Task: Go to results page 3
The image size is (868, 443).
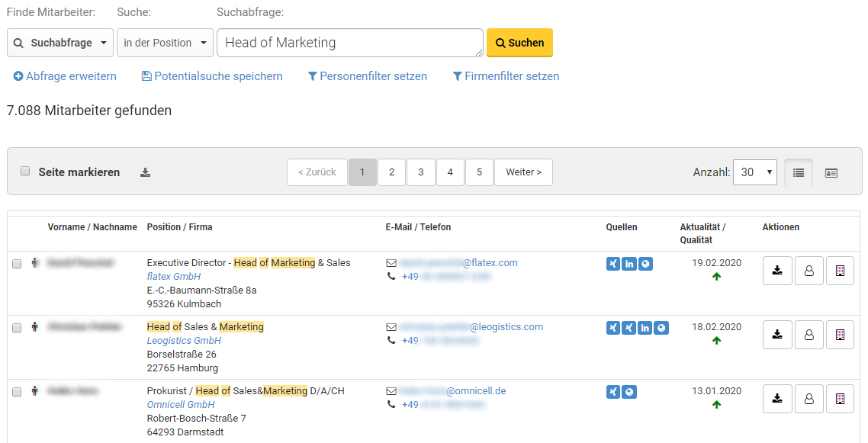Action: 420,172
